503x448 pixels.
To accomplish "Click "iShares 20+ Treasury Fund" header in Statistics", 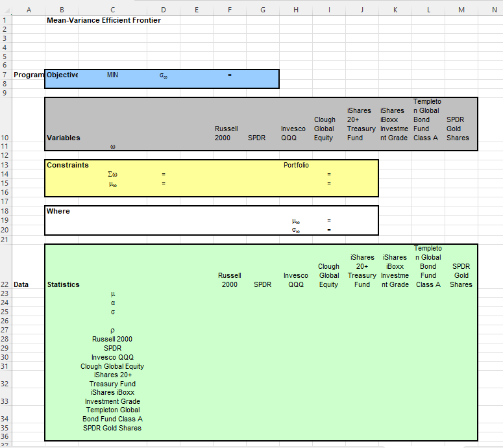I will pyautogui.click(x=362, y=271).
